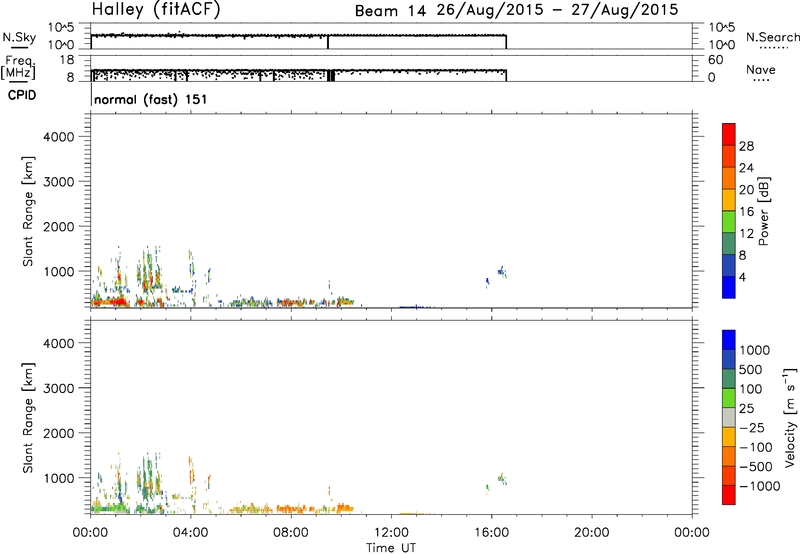Click the 'Velocity [m s⁻¹]' colorbar title

pyautogui.click(x=790, y=417)
